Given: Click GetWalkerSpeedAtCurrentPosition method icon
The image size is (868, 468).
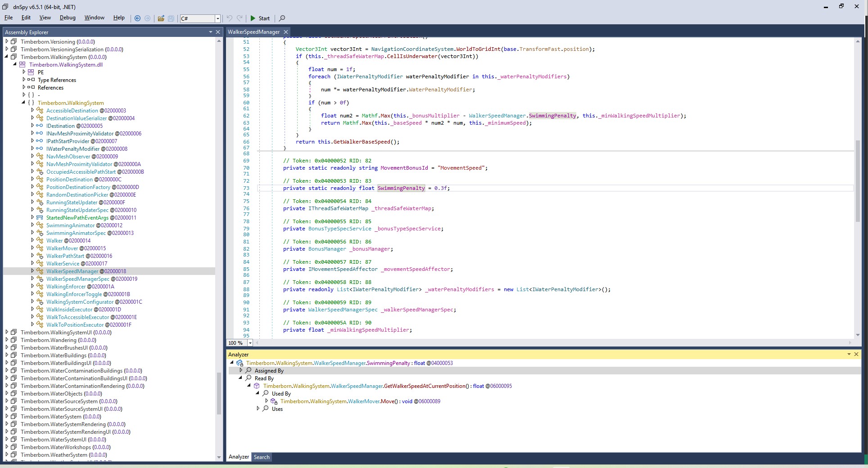Looking at the screenshot, I should (257, 386).
